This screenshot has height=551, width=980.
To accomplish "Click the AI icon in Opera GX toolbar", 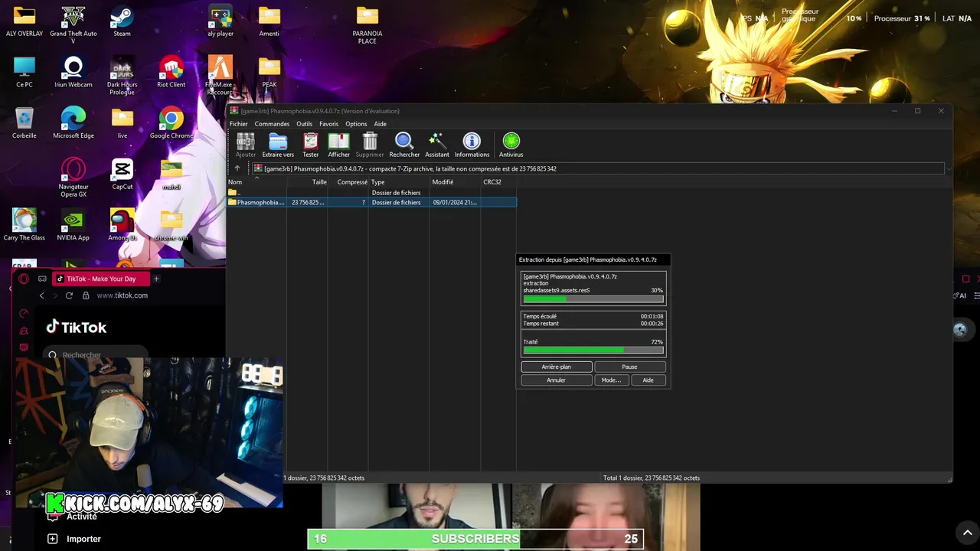I will click(962, 295).
